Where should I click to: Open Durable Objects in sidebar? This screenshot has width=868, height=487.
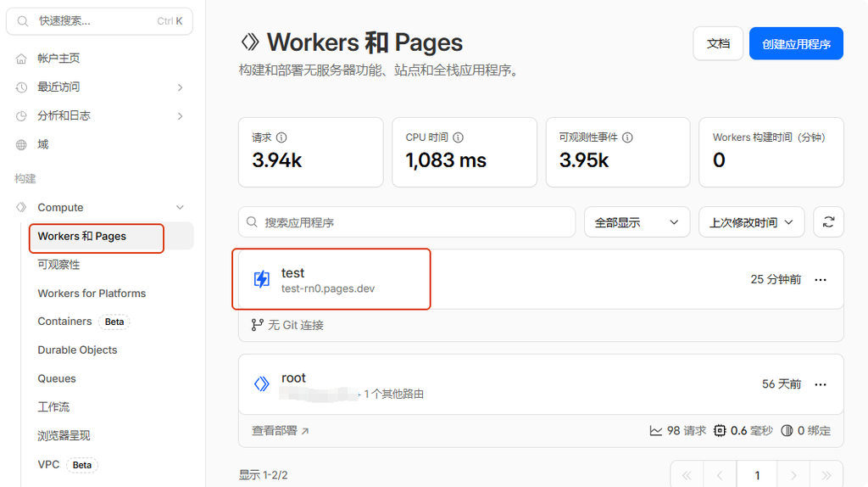point(77,350)
